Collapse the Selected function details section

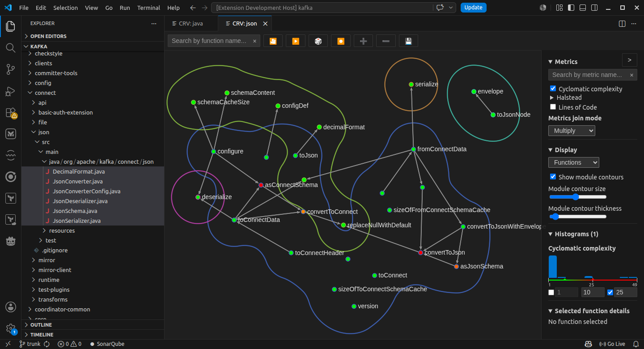coord(589,311)
